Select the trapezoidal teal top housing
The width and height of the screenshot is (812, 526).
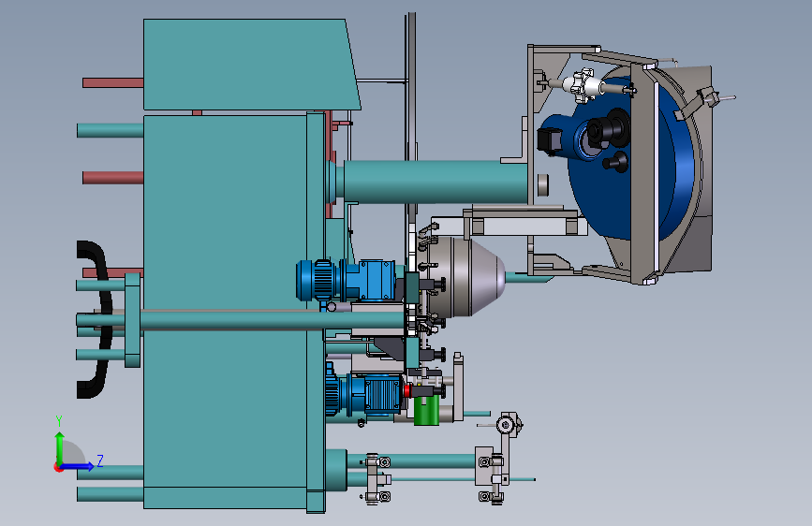pos(251,65)
